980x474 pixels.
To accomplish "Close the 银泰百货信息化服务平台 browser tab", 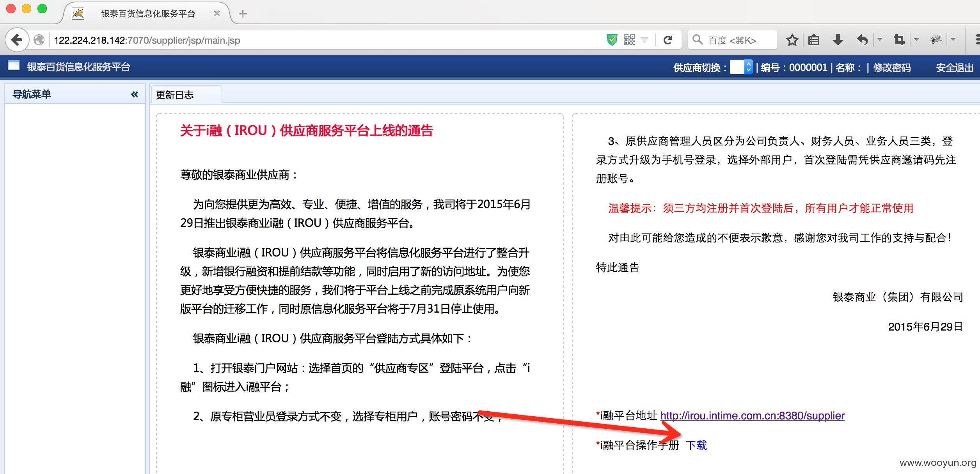I will point(217,13).
